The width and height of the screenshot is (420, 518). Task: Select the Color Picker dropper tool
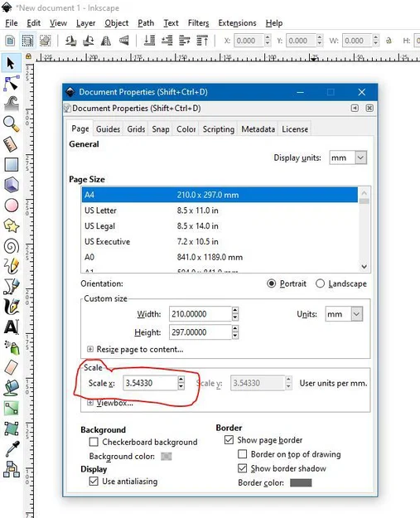point(12,449)
